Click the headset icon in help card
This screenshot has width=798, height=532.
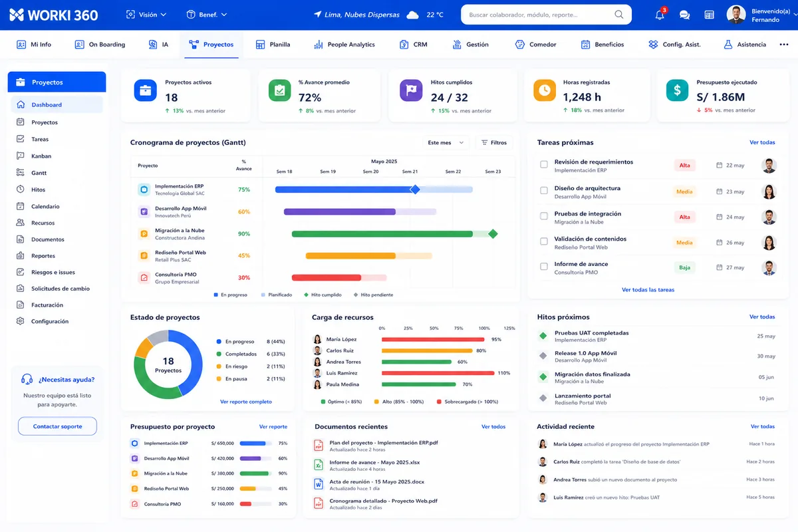[27, 379]
